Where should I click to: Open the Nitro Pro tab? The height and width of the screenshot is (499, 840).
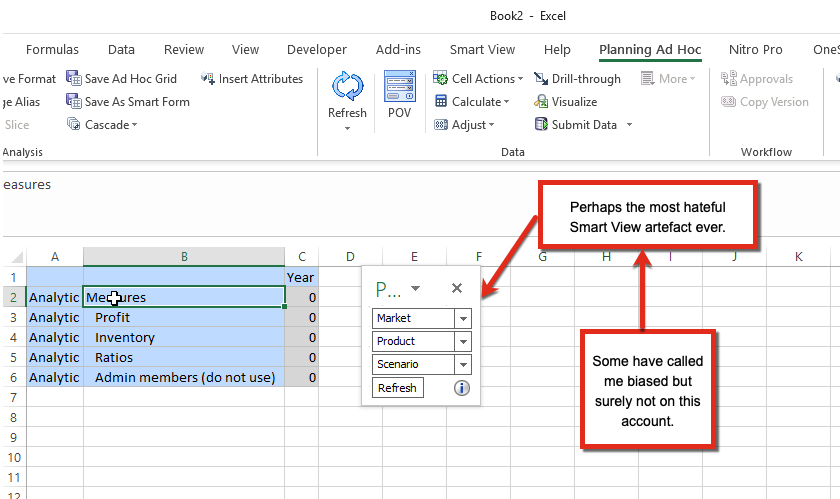755,50
